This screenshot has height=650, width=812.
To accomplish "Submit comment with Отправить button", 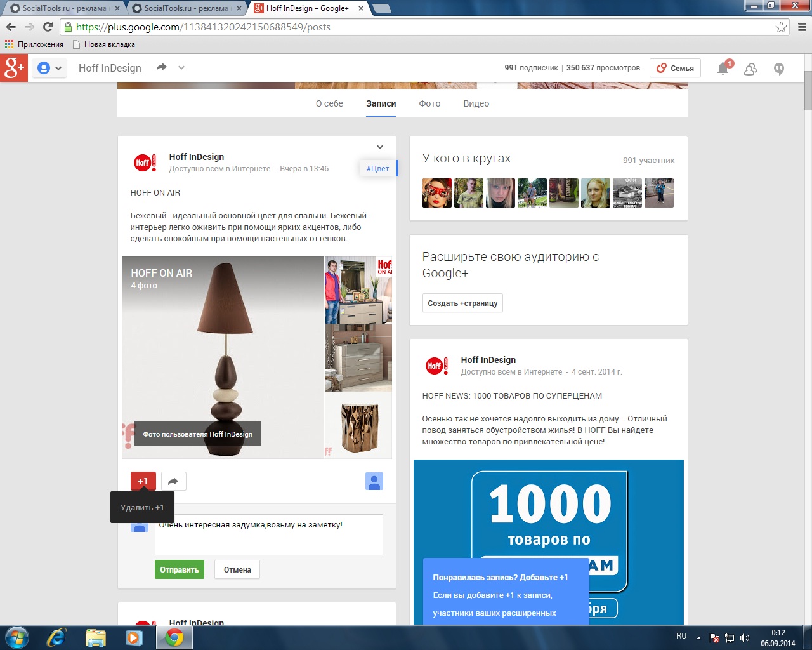I will click(180, 569).
